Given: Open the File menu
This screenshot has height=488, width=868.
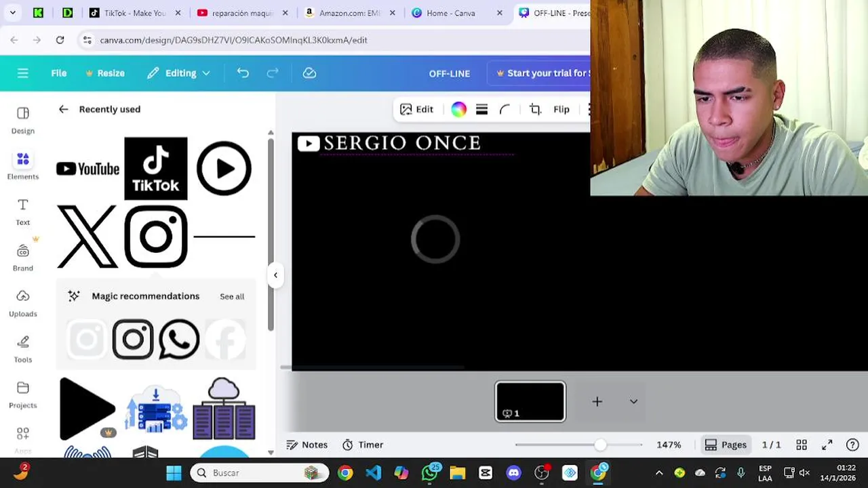Looking at the screenshot, I should tap(59, 73).
